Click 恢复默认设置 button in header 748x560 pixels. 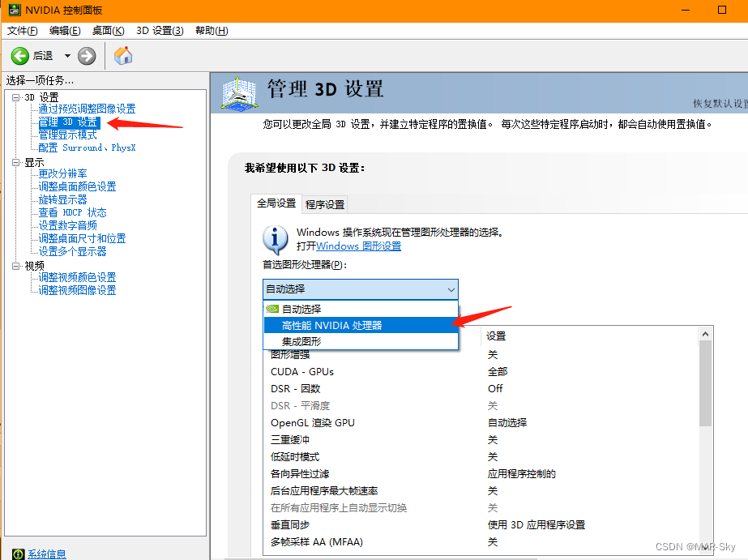[720, 104]
